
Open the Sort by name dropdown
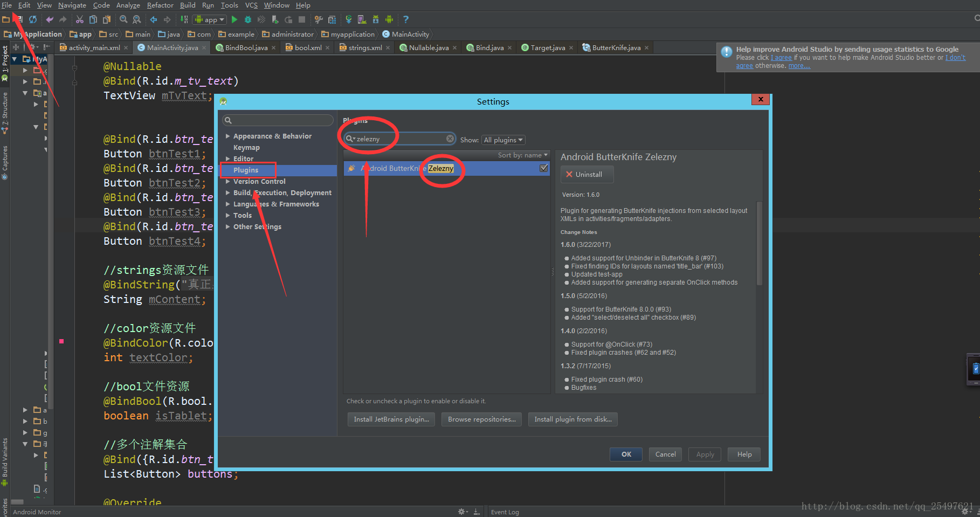pos(523,155)
